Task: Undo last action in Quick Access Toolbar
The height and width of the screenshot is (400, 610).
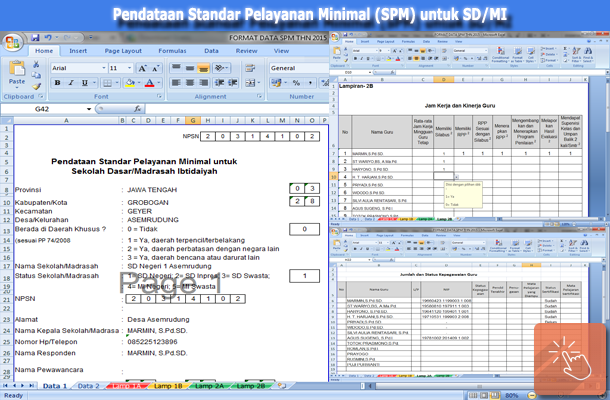Action: (48, 38)
